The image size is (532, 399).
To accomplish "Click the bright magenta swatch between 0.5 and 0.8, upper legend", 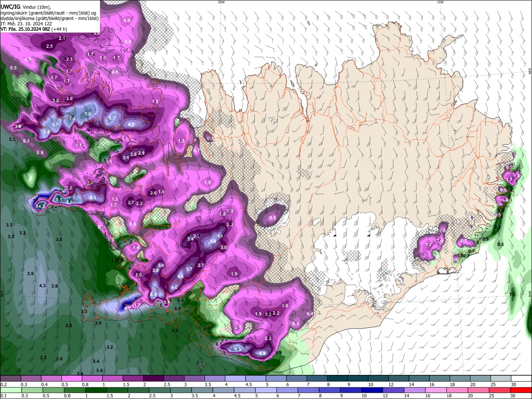I will [x=72, y=379].
